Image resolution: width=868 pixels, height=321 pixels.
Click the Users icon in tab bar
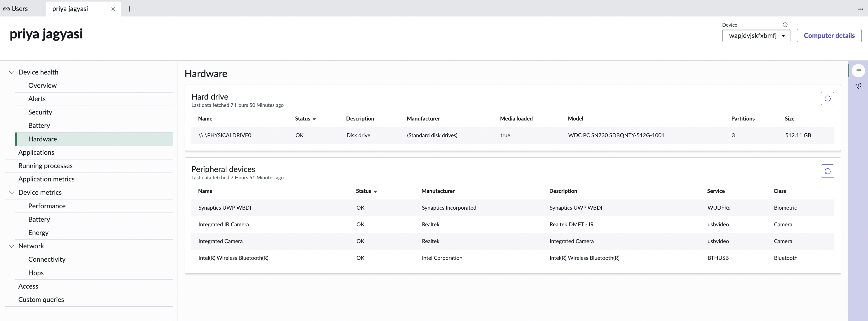6,9
